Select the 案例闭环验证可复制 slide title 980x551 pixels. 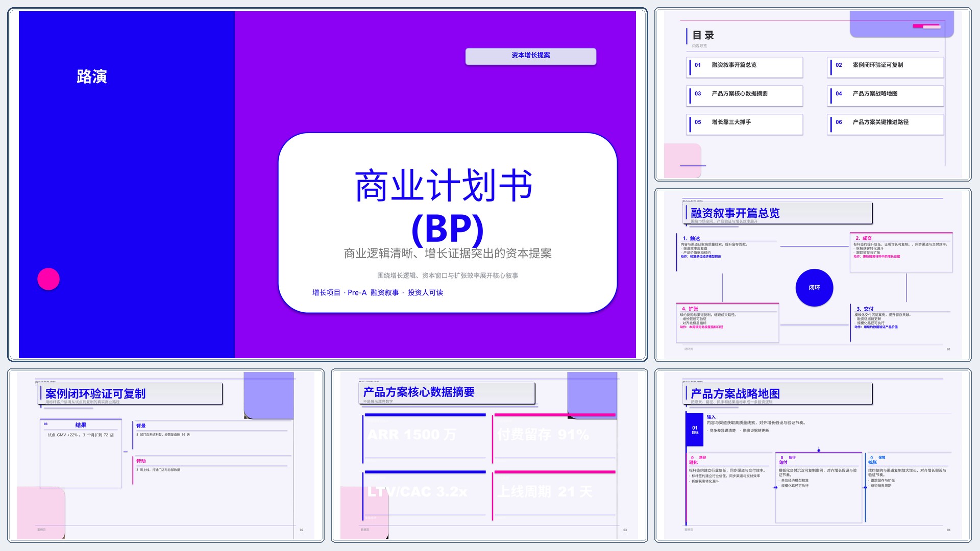tap(95, 394)
